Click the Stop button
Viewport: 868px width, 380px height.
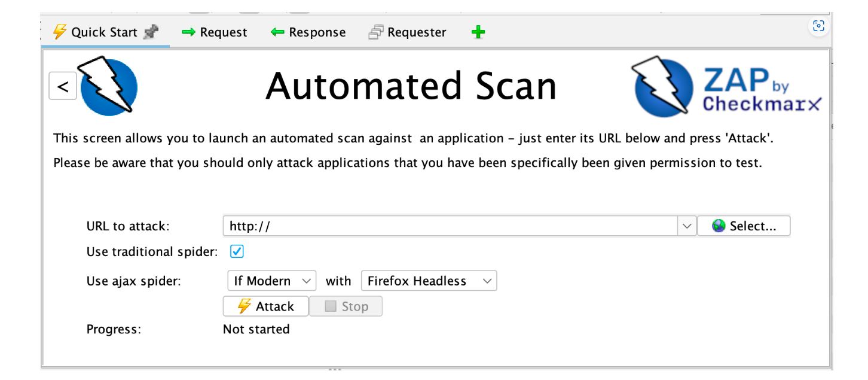[x=346, y=306]
